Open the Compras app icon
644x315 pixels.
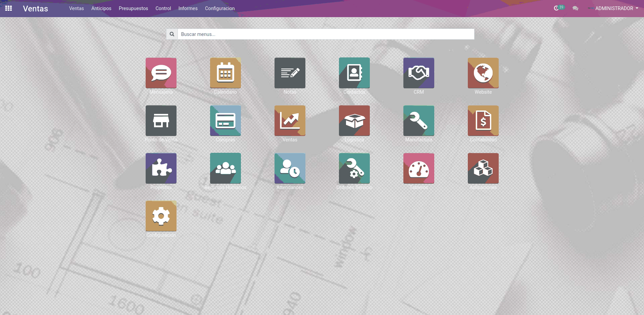pos(226,121)
